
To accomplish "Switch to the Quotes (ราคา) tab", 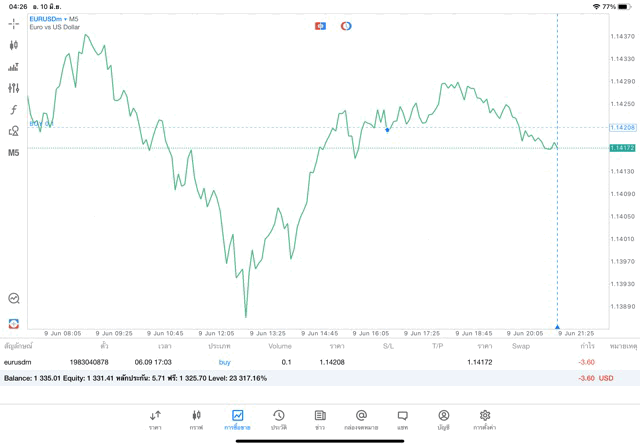I will 155,419.
